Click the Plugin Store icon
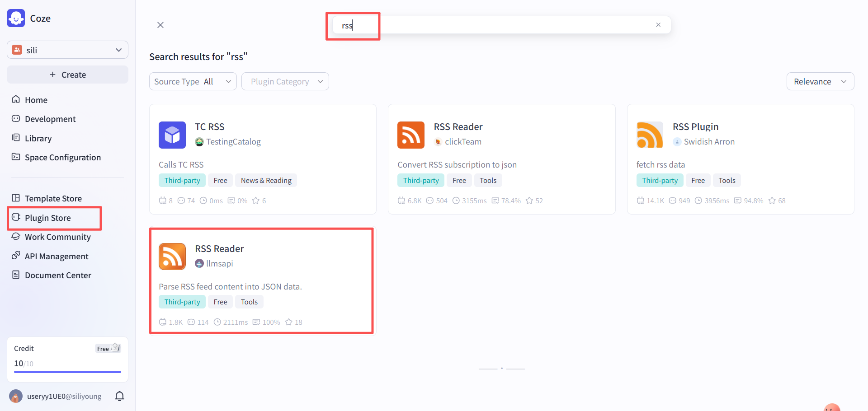Viewport: 868px width, 411px height. (16, 217)
